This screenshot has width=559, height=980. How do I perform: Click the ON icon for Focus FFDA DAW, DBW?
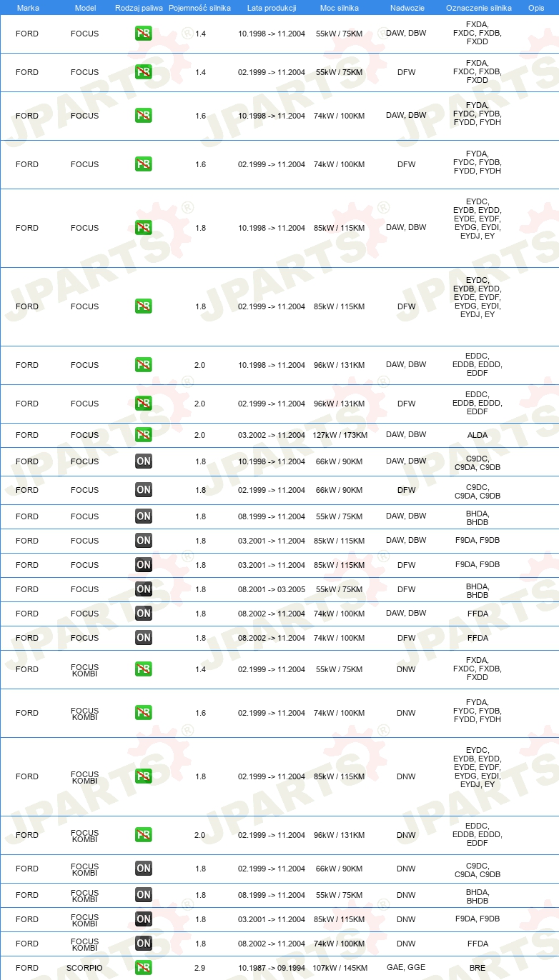(x=144, y=614)
